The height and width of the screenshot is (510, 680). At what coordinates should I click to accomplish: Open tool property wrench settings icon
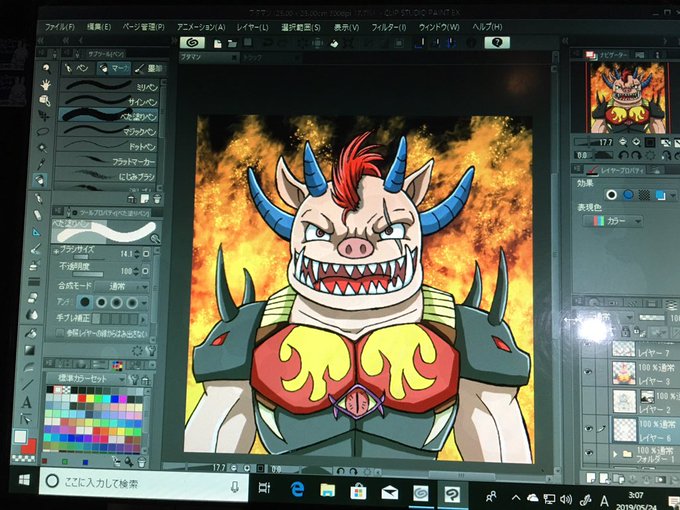tap(151, 350)
